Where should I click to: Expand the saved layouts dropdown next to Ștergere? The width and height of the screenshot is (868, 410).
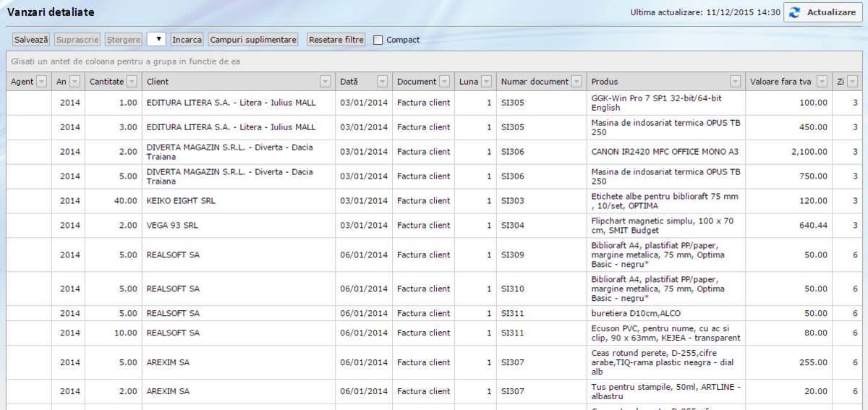pyautogui.click(x=156, y=39)
